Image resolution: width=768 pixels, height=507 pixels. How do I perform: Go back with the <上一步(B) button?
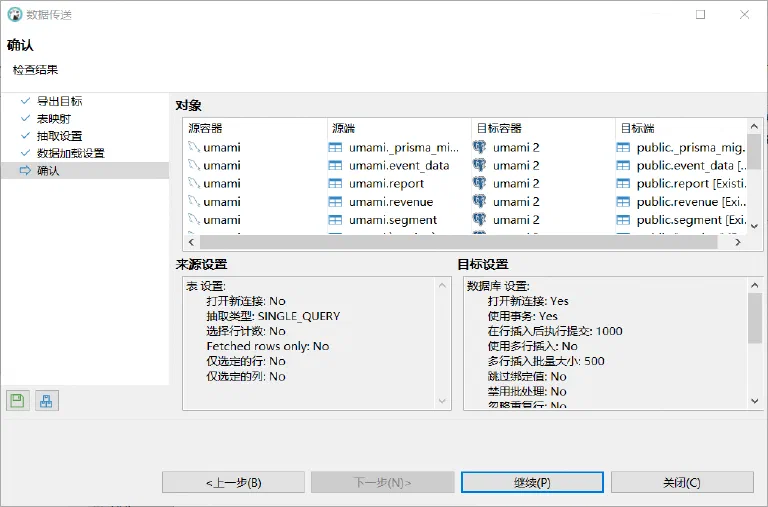(x=234, y=483)
